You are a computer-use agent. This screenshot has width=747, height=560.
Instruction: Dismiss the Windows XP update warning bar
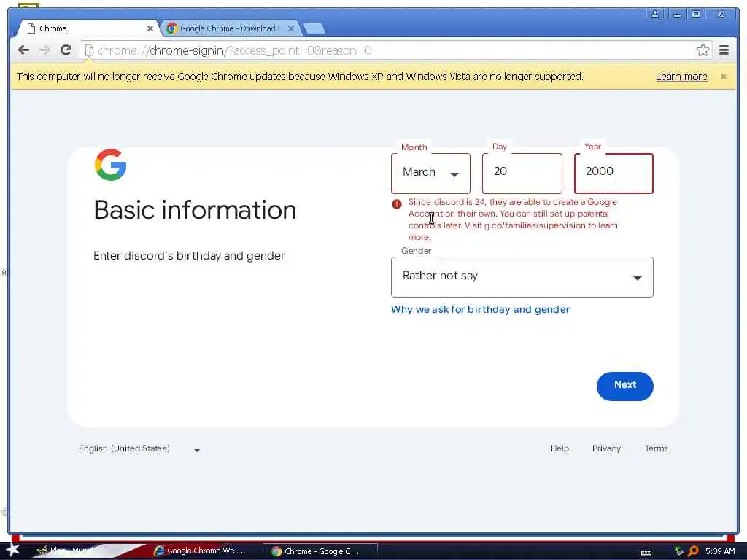click(x=723, y=76)
